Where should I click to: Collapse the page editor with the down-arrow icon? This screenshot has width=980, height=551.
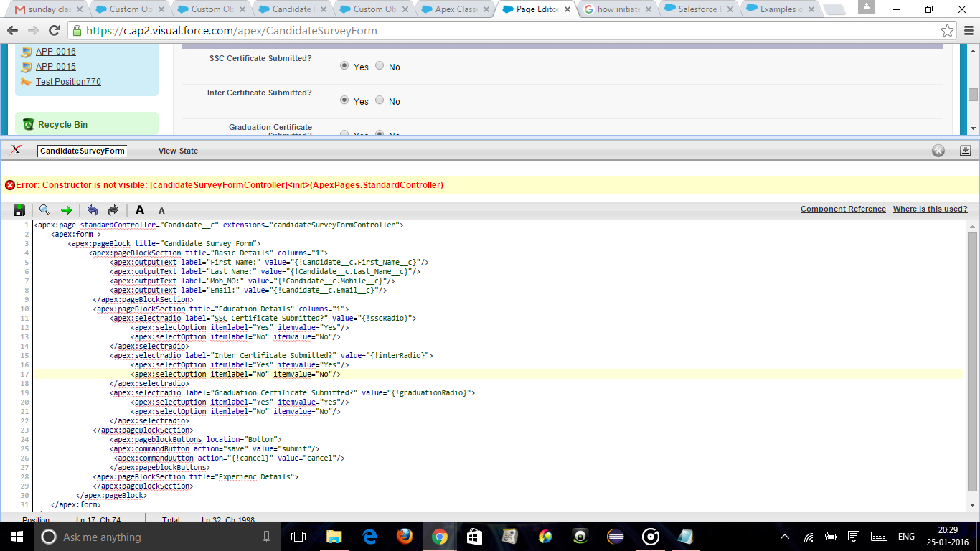(x=966, y=150)
